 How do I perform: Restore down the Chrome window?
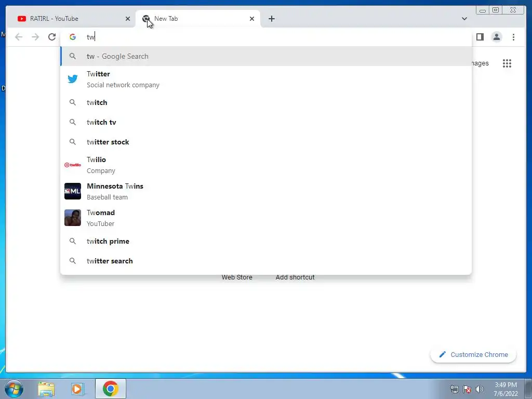(495, 10)
